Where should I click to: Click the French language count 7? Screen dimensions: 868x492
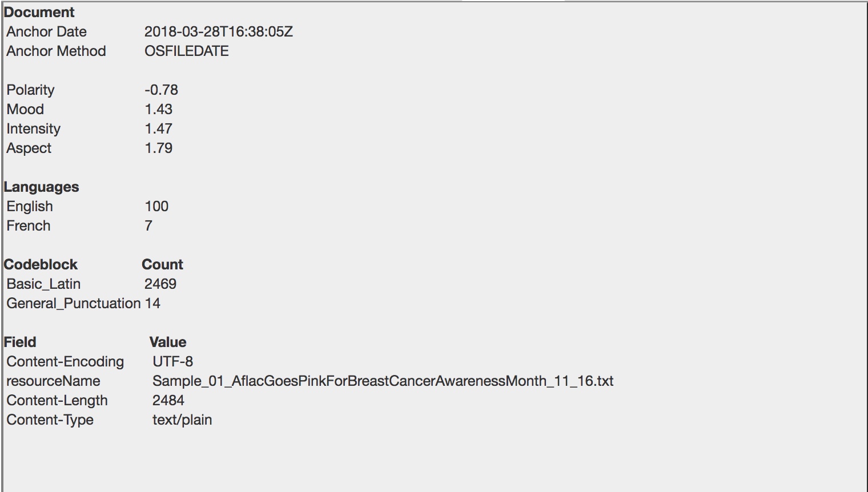(148, 225)
